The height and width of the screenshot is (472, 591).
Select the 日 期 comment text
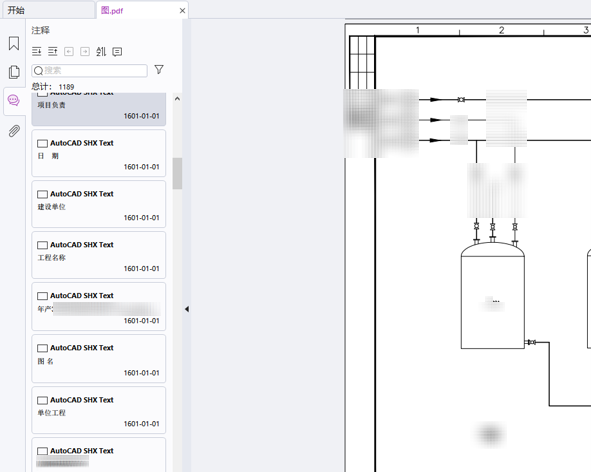[48, 156]
